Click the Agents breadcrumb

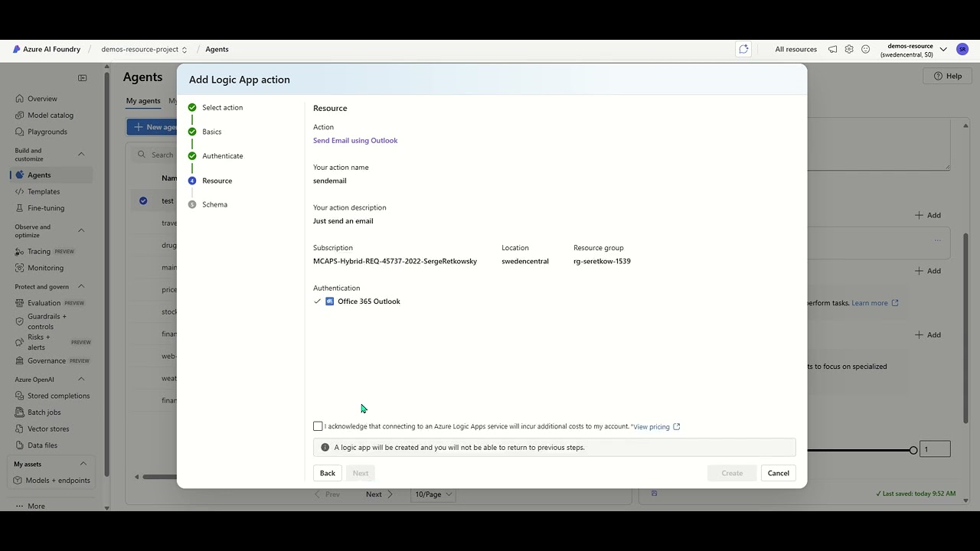(217, 49)
